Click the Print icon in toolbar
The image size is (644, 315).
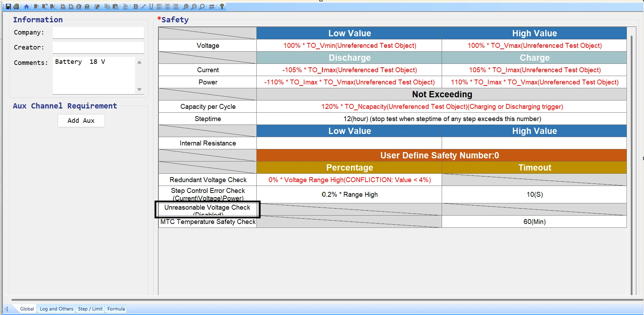click(16, 7)
